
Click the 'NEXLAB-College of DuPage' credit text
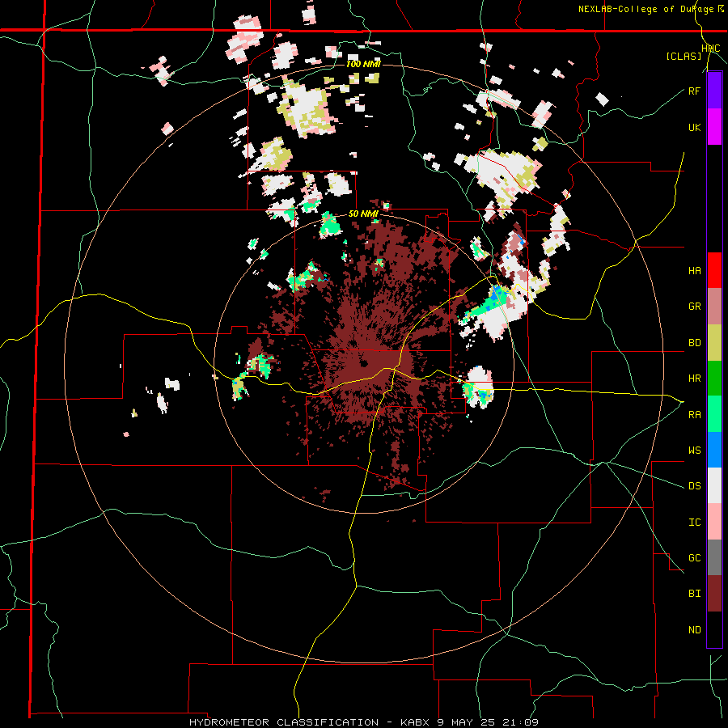point(648,9)
